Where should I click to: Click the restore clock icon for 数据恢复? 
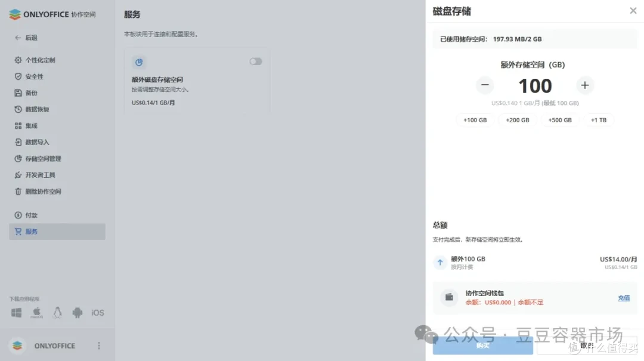pyautogui.click(x=18, y=109)
